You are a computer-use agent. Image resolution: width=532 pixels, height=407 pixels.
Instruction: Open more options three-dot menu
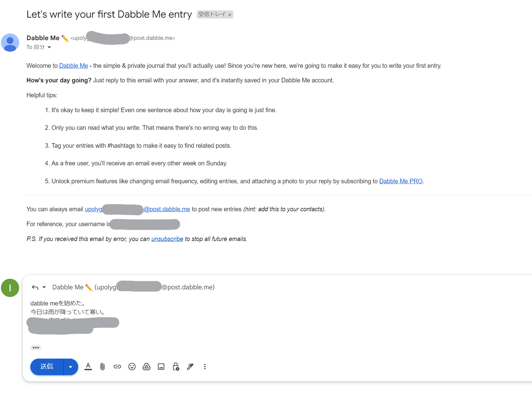coord(205,367)
